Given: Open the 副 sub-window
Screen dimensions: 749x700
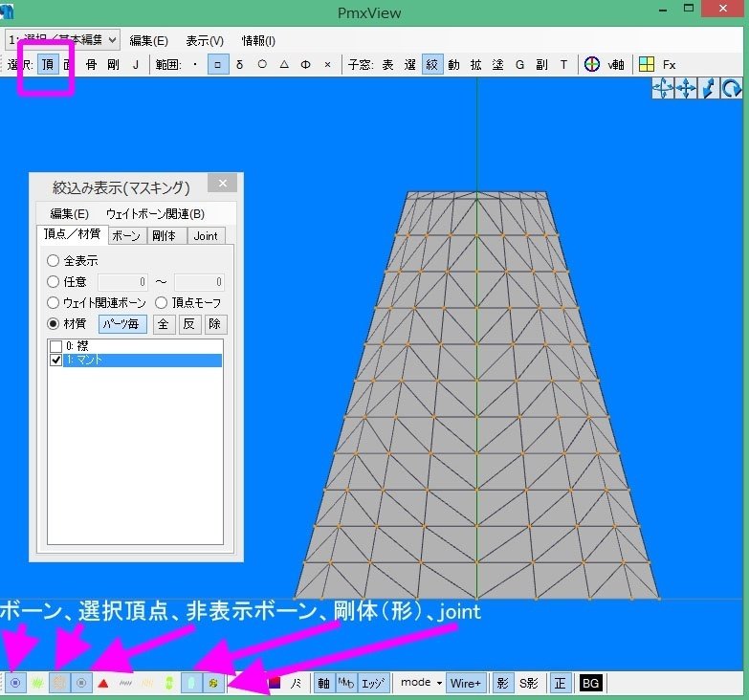Looking at the screenshot, I should (x=541, y=64).
